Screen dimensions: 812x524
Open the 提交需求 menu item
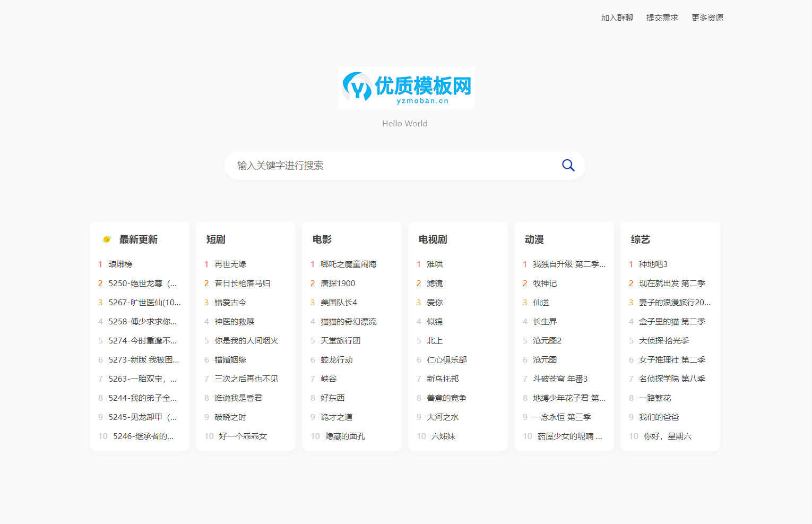[x=662, y=18]
